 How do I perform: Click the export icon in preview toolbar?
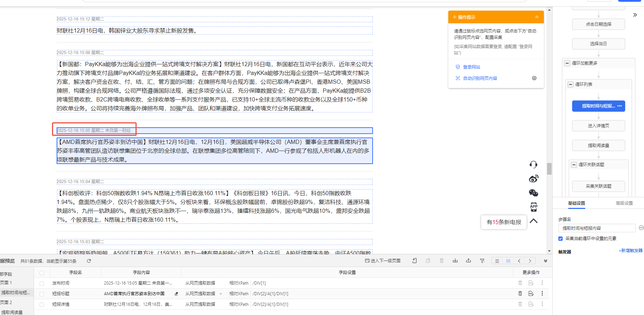[x=468, y=261]
